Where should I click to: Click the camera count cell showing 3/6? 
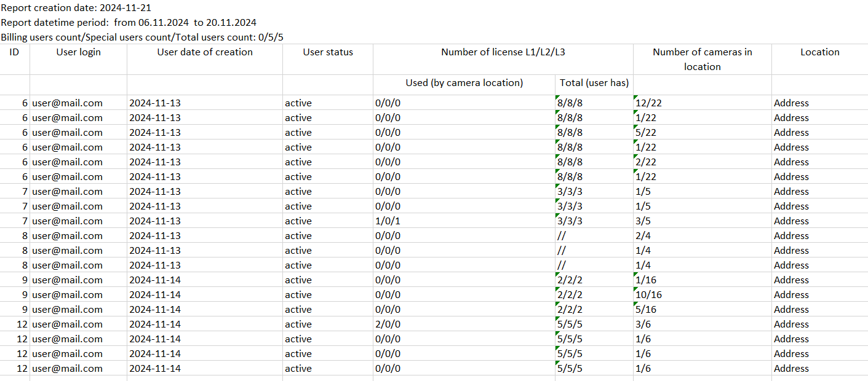pyautogui.click(x=643, y=324)
